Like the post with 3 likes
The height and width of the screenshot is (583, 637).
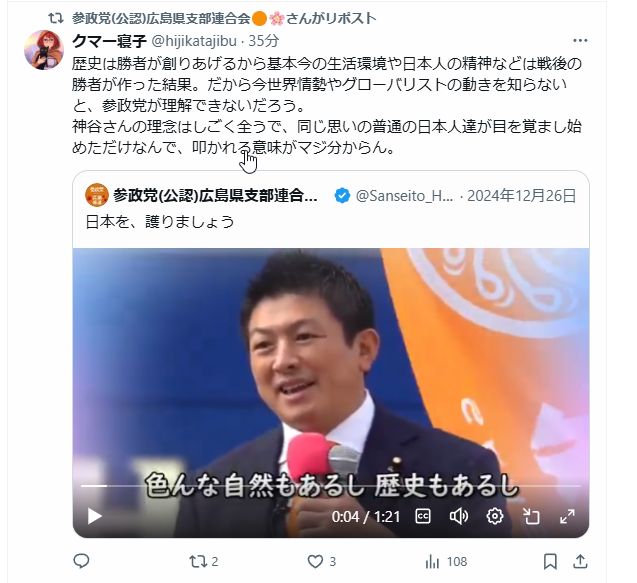coord(321,561)
